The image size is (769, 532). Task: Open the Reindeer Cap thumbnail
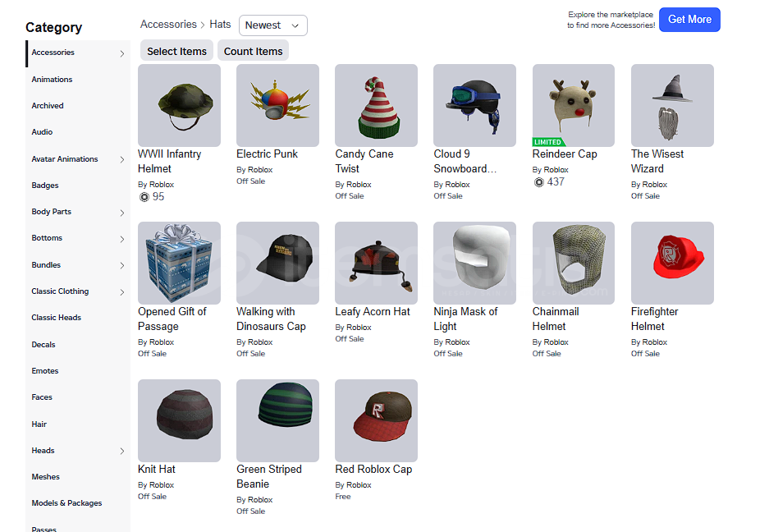[574, 106]
